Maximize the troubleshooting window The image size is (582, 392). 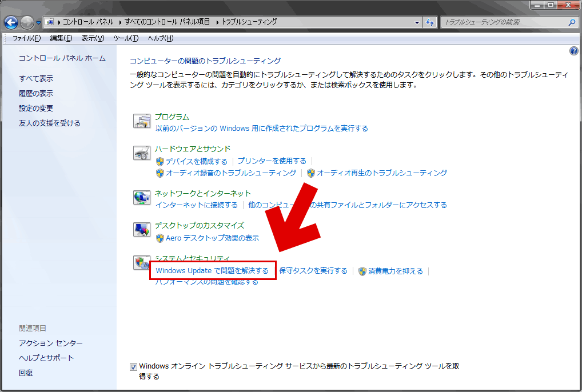pos(551,6)
